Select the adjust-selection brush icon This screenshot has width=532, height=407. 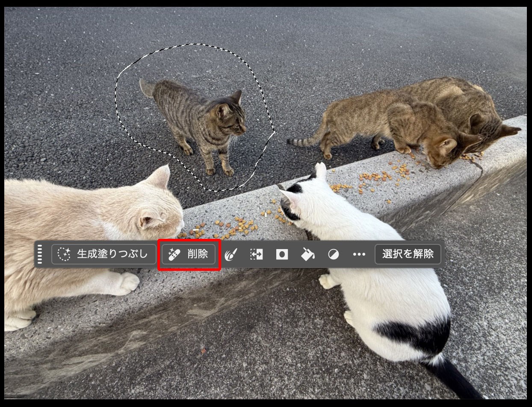click(230, 253)
